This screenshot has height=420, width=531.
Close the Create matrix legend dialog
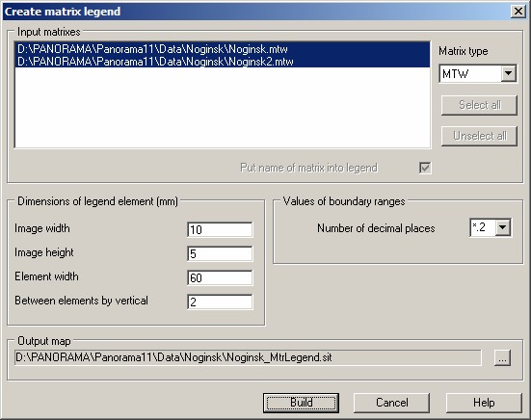[x=518, y=12]
